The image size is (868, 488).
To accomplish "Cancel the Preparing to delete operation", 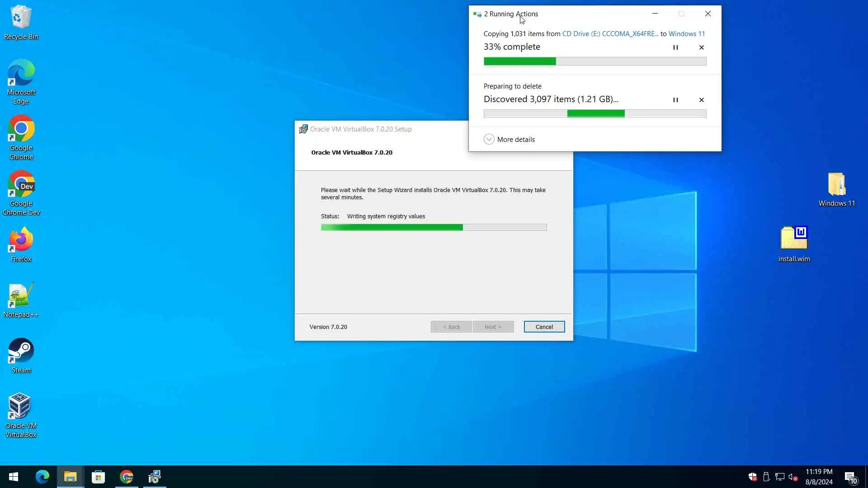I will pyautogui.click(x=702, y=100).
